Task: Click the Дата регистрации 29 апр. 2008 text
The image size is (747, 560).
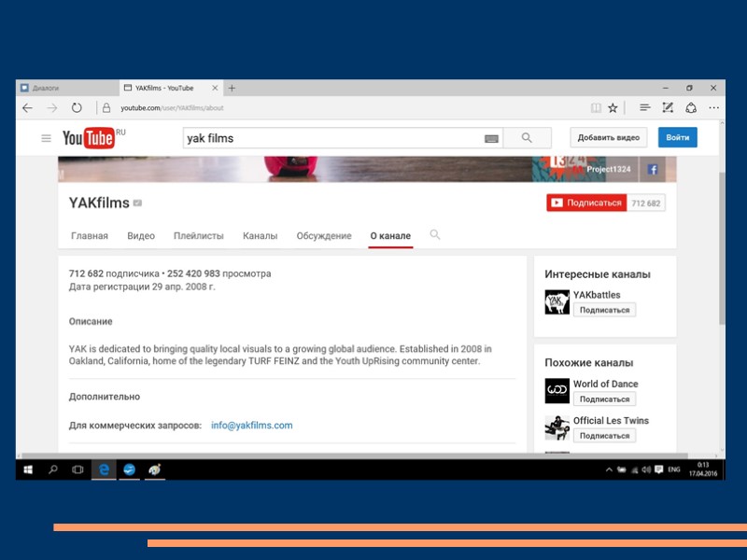Action: point(142,287)
